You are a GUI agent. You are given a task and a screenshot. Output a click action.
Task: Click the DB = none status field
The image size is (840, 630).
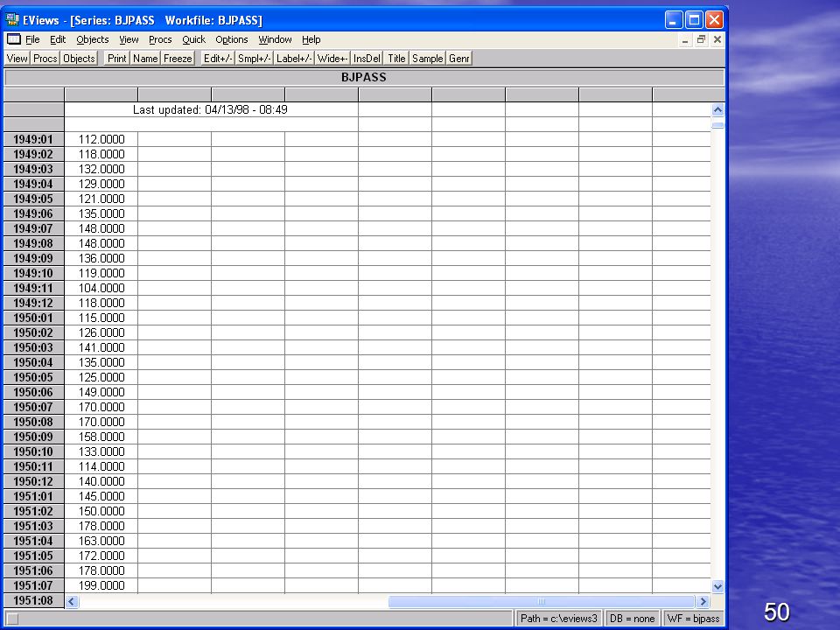point(632,619)
